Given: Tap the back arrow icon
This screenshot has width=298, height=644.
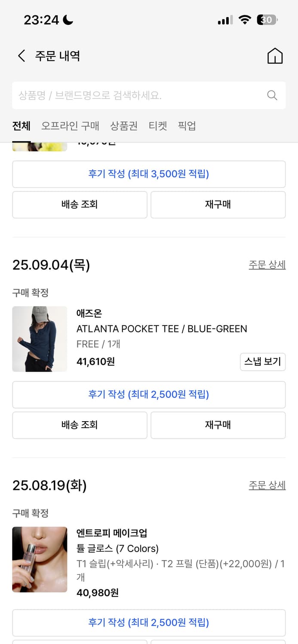Looking at the screenshot, I should click(22, 56).
